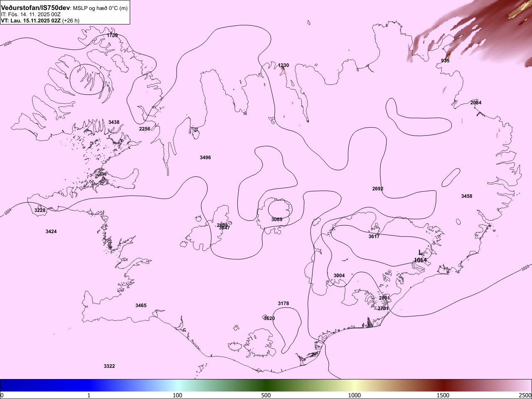The height and width of the screenshot is (399, 532).
Task: Select the 3701 height value
Action: (383, 309)
